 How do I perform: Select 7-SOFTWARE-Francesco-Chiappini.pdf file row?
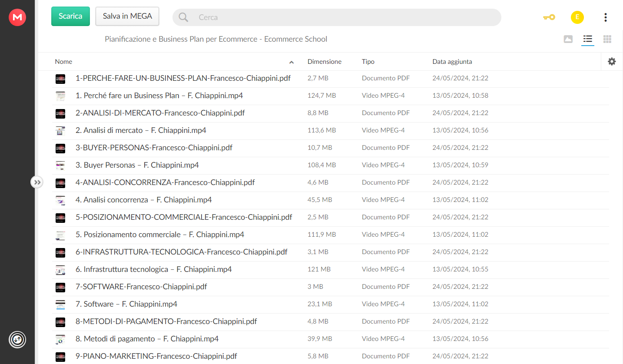tap(331, 287)
